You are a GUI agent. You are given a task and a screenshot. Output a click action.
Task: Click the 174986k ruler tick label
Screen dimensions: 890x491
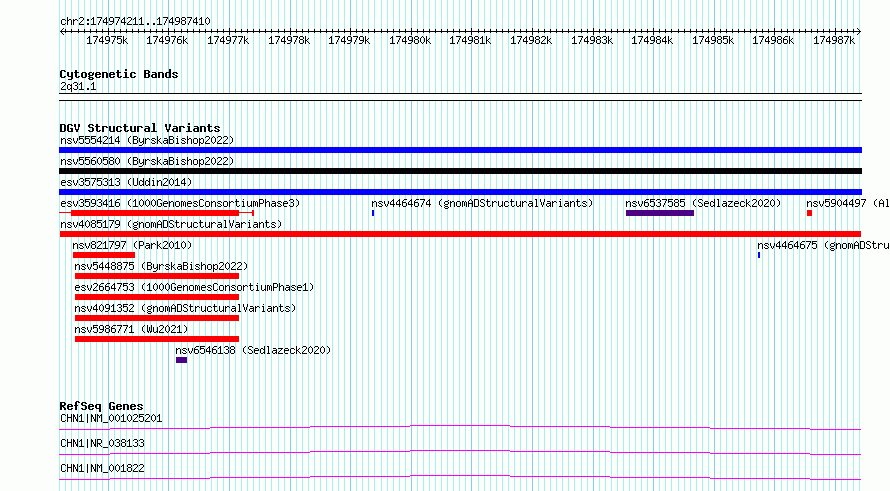(773, 40)
